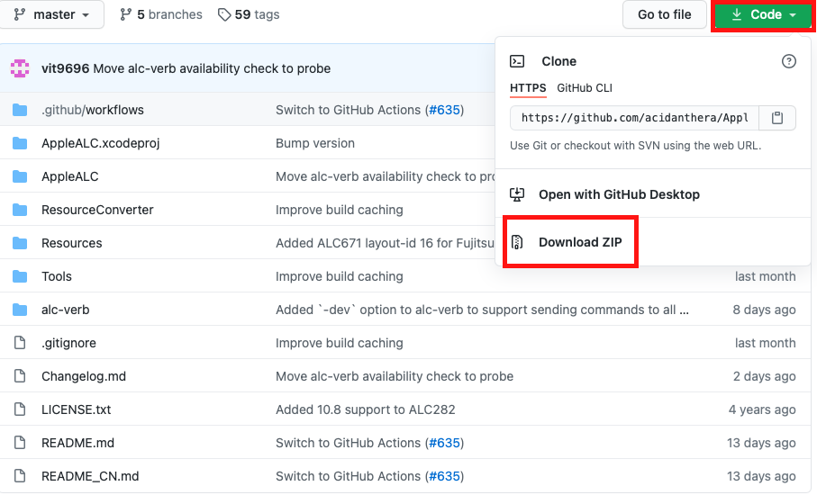This screenshot has height=504, width=817.
Task: Switch to the GitHub CLI tab
Action: click(585, 87)
